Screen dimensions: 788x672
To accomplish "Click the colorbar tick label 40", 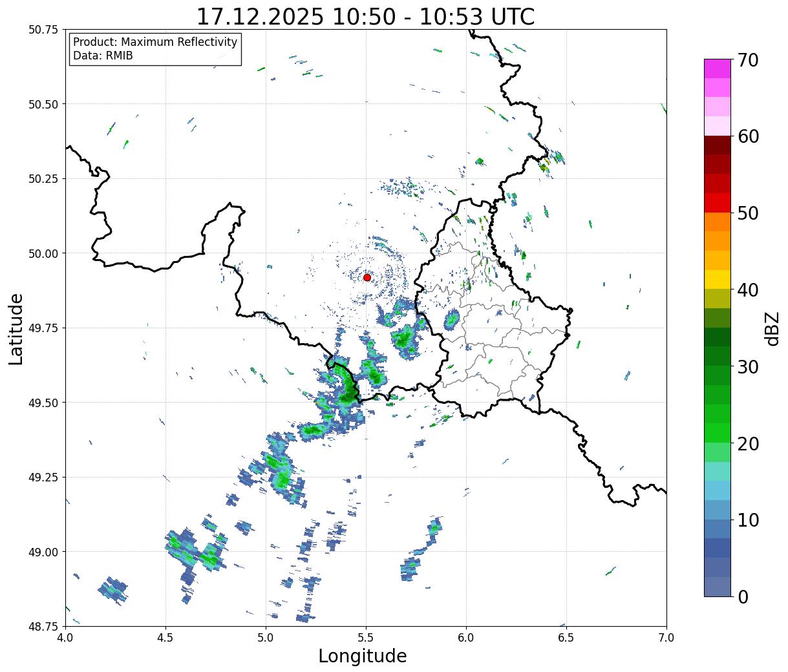I will (x=749, y=290).
